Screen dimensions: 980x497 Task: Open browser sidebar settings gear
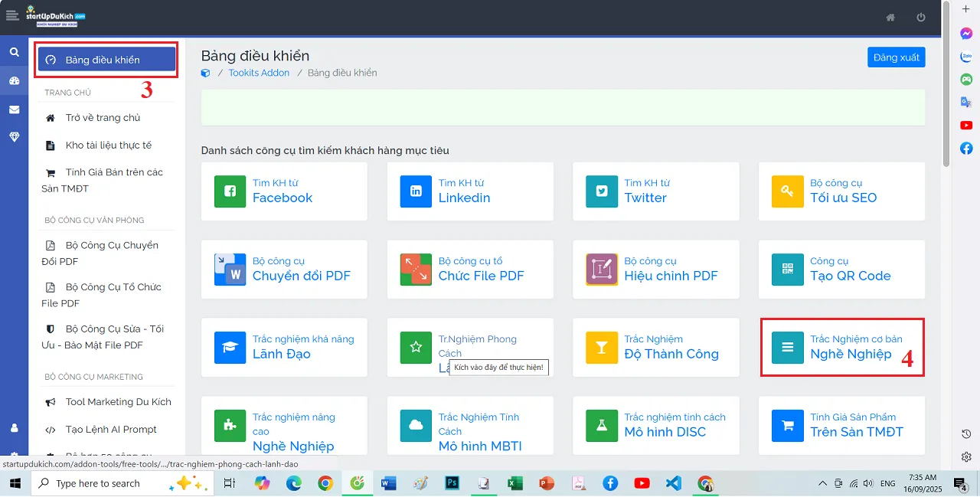tap(966, 457)
